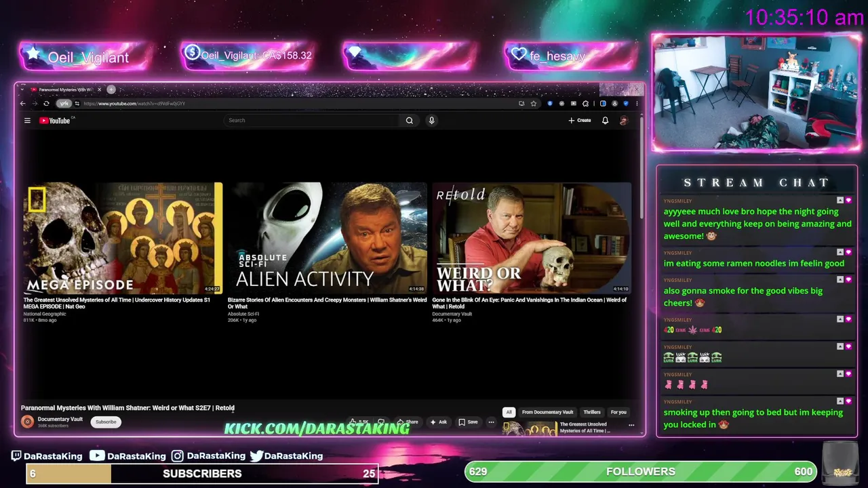Click the VPN badge in address bar
868x488 pixels.
(64, 104)
